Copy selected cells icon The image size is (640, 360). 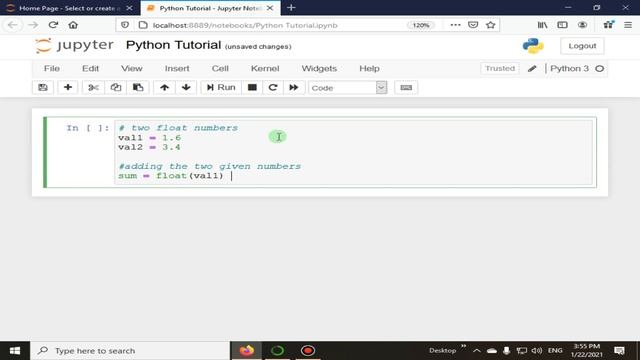(116, 87)
